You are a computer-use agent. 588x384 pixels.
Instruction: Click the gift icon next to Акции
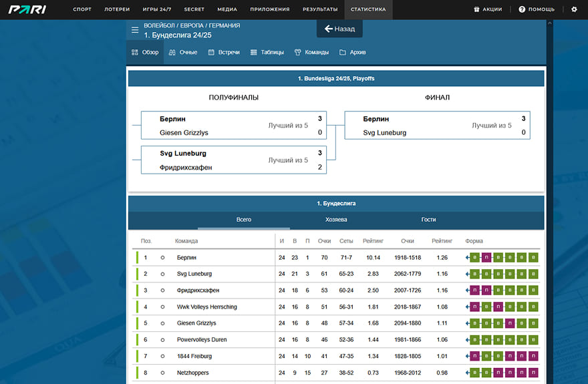[x=476, y=9]
